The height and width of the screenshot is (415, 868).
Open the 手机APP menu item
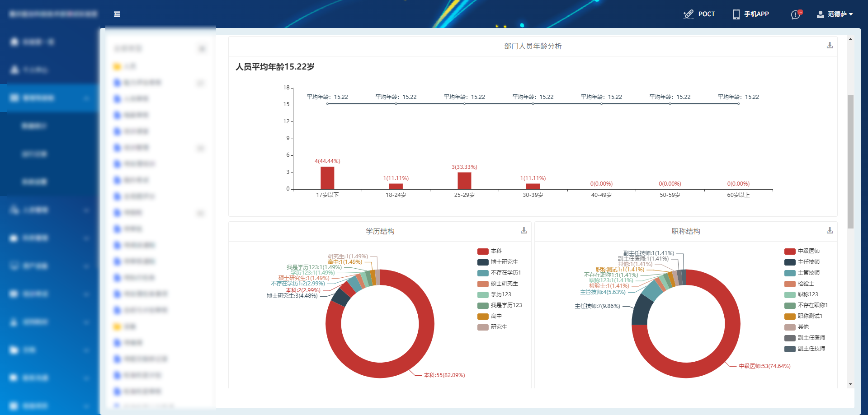pyautogui.click(x=756, y=14)
